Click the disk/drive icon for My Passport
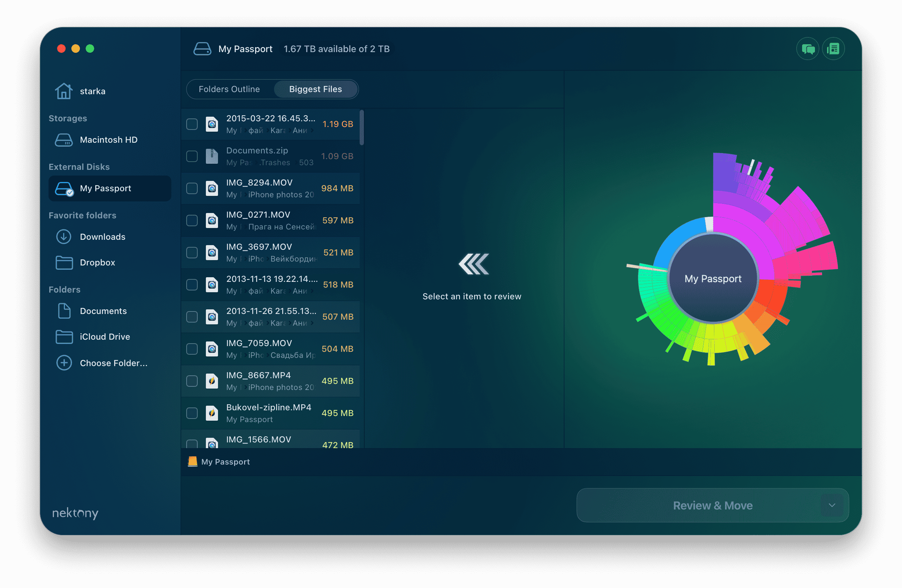Image resolution: width=902 pixels, height=588 pixels. [65, 189]
